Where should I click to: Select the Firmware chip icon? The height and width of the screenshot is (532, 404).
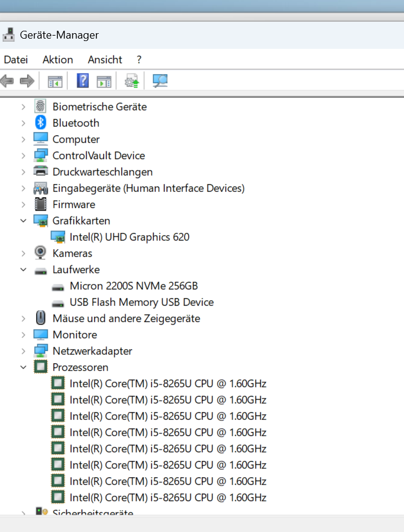(41, 204)
